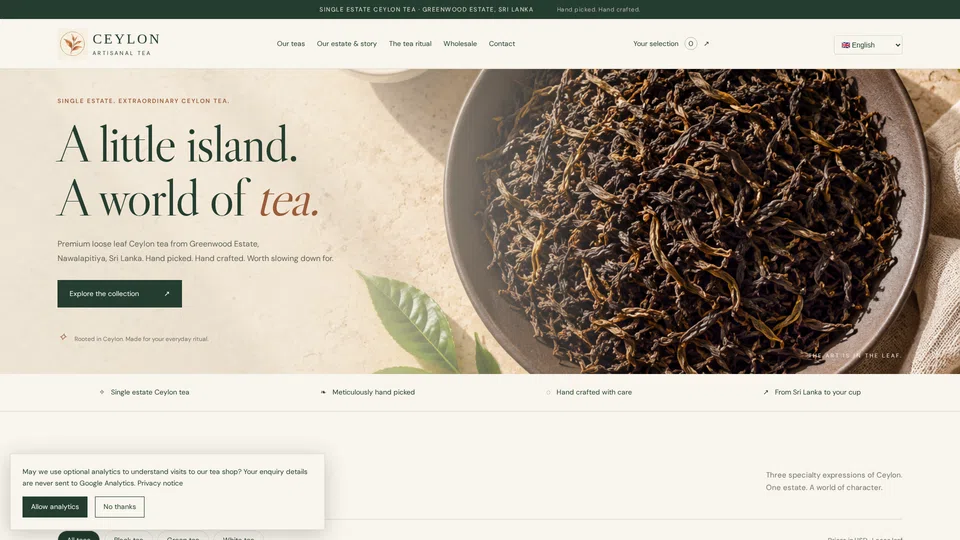Expand the English language dropdown
Viewport: 960px width, 540px height.
pos(868,45)
